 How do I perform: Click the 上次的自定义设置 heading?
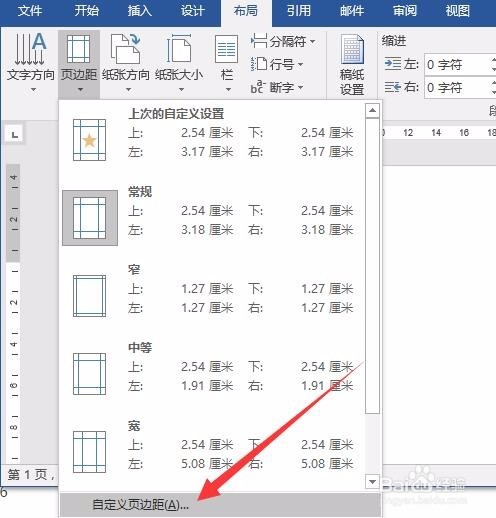176,114
